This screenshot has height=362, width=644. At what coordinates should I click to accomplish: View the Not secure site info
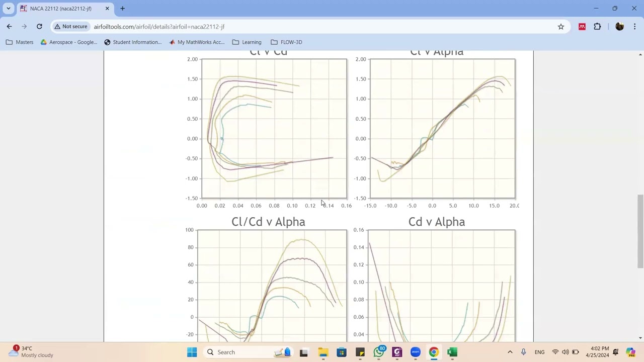(71, 27)
